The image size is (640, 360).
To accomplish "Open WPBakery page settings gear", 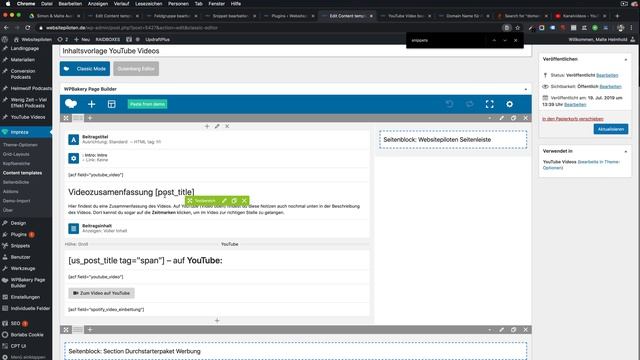I will tap(509, 104).
